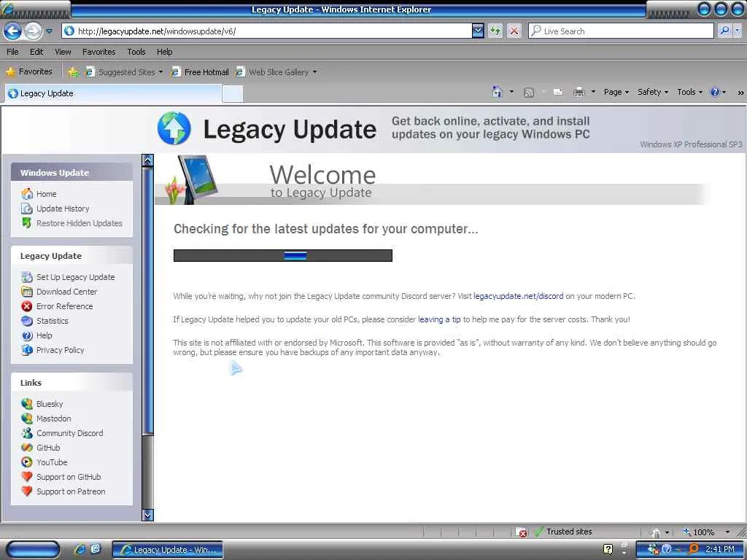Screen dimensions: 747x560
Task: Open the Page dropdown menu
Action: point(616,93)
